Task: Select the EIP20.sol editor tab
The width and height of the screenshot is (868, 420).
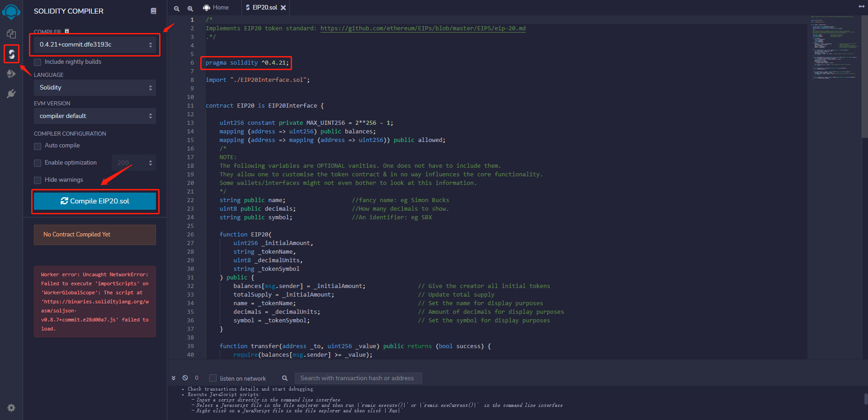Action: pyautogui.click(x=264, y=8)
